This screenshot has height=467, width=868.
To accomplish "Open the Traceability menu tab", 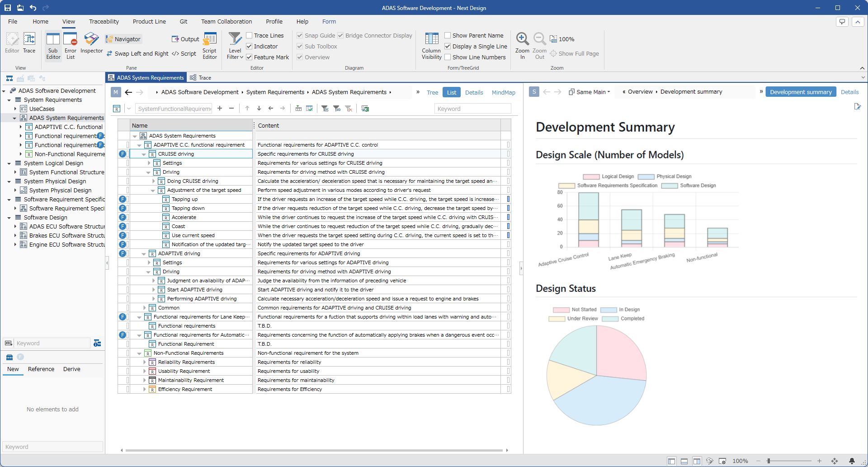I will 104,21.
